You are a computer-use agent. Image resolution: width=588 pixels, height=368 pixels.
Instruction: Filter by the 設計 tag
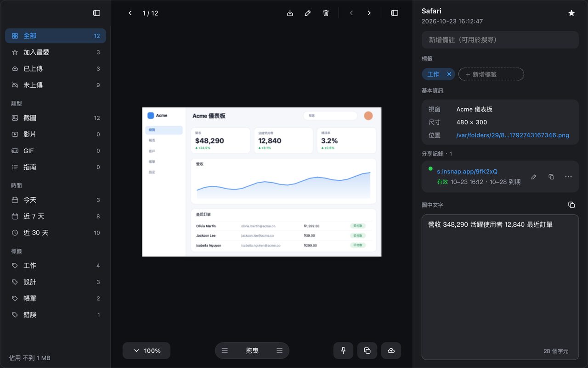pos(56,282)
